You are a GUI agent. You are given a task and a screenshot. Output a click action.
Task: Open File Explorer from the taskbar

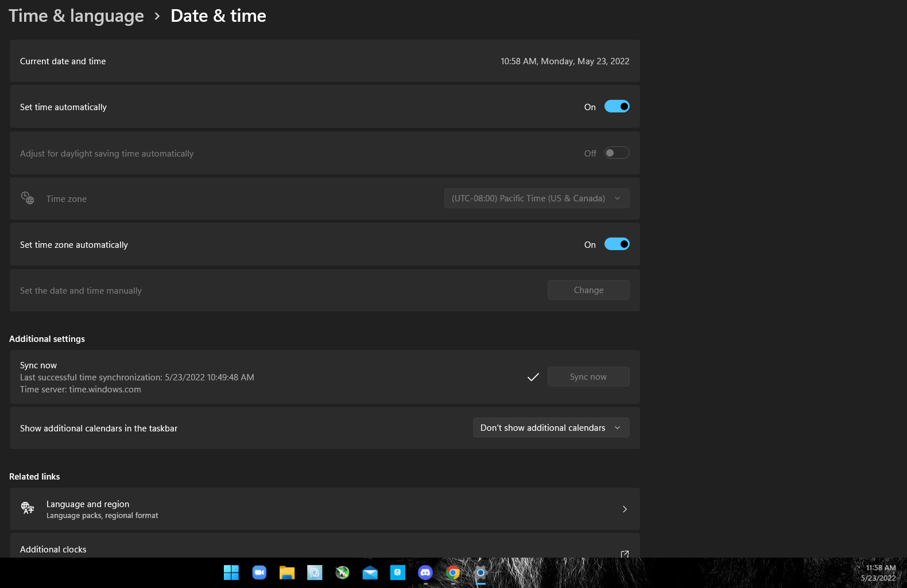[x=287, y=573]
